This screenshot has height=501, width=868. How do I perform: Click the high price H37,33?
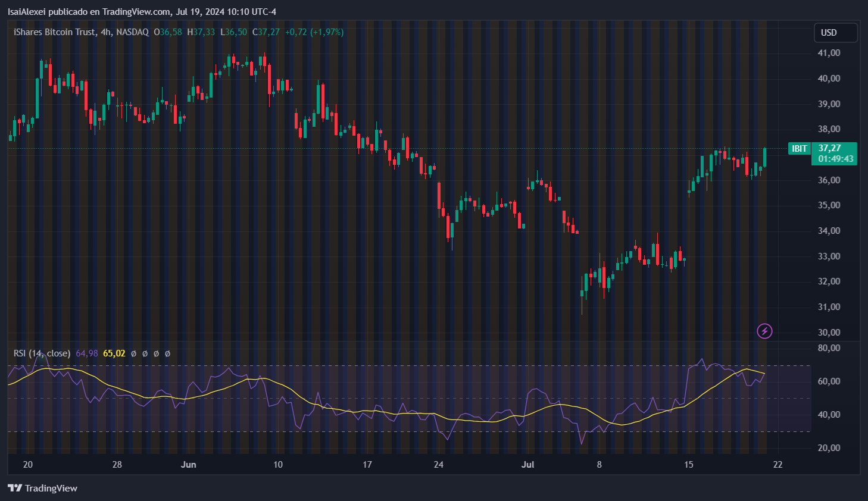click(x=201, y=32)
